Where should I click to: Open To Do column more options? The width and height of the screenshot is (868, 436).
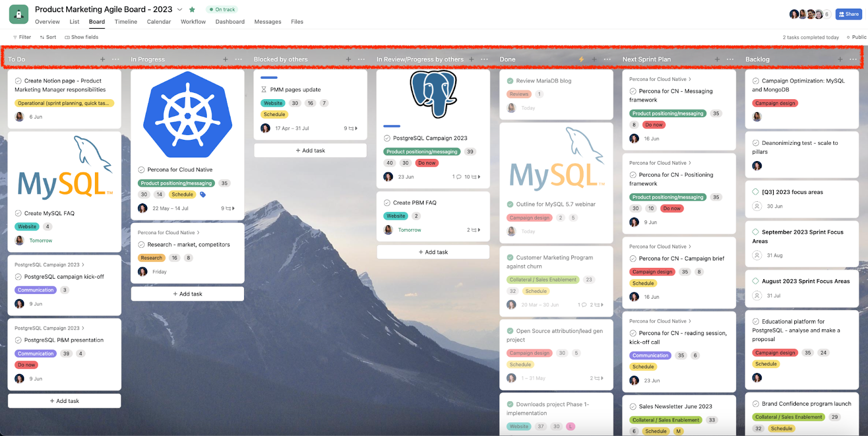click(x=116, y=59)
